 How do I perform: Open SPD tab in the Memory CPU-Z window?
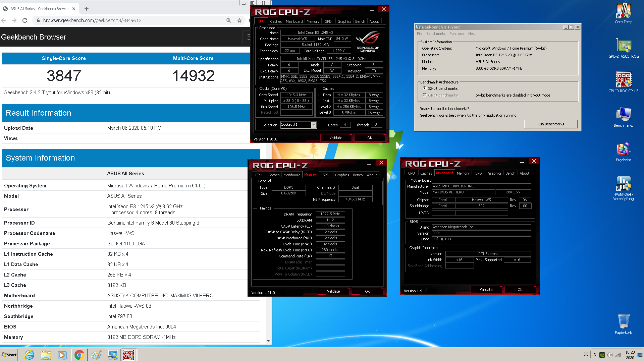click(x=326, y=175)
